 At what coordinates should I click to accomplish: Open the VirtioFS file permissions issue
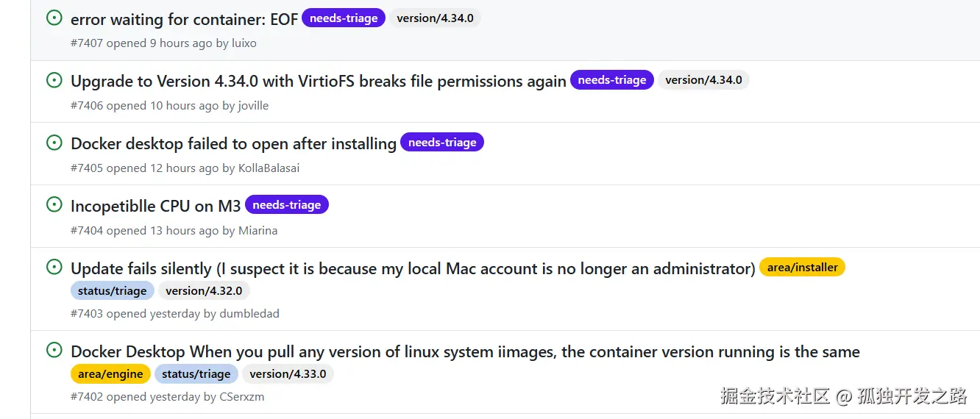[x=318, y=82]
